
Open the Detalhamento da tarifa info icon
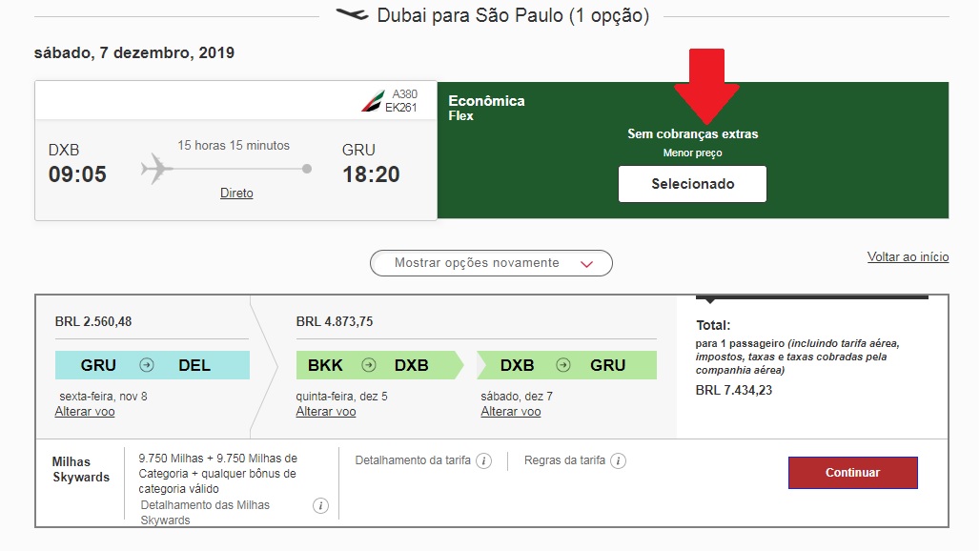pyautogui.click(x=483, y=461)
